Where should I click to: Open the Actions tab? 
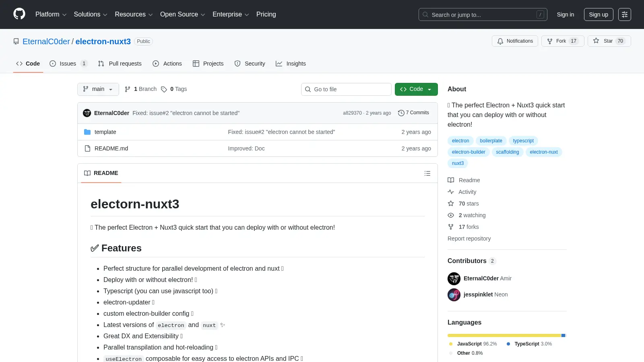pos(167,64)
